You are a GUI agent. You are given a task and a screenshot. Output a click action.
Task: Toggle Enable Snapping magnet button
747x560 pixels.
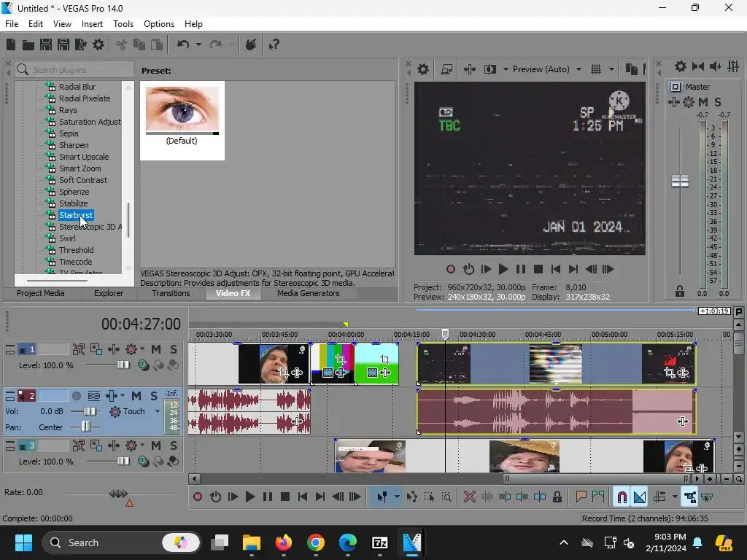(622, 497)
